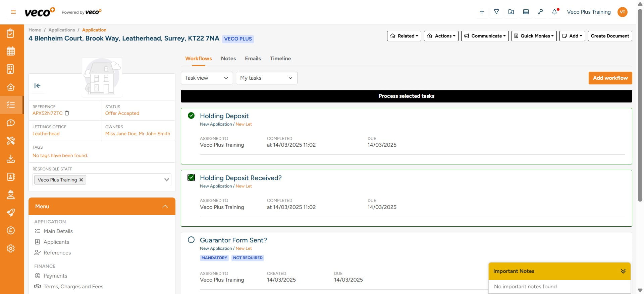Screen dimensions: 644x294
Task: Open the filter funnel icon
Action: coord(496,12)
